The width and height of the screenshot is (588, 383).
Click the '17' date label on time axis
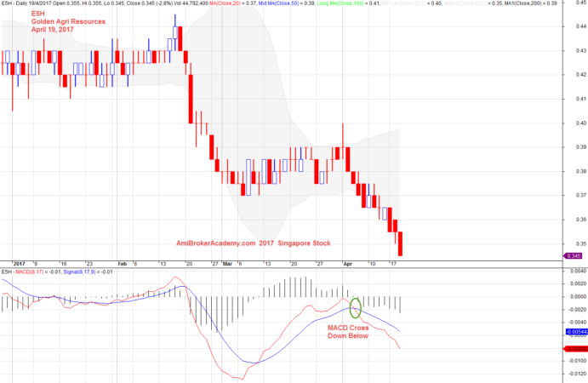(393, 264)
